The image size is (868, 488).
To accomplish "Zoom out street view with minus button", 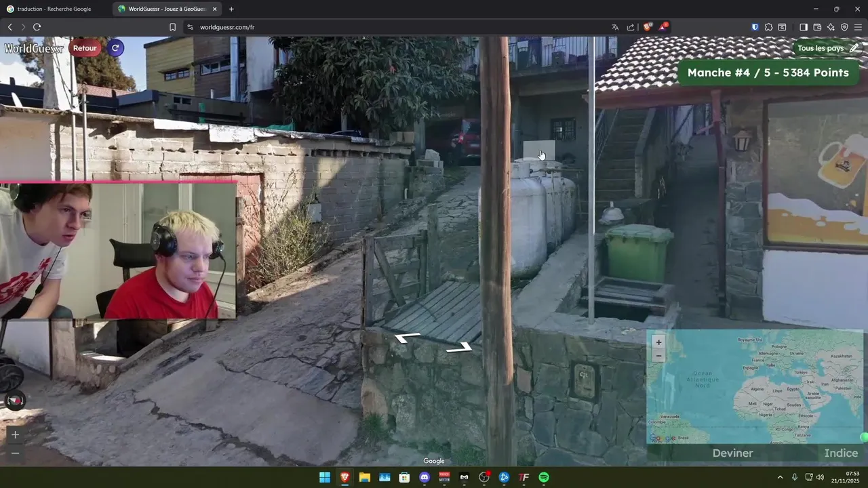I will pos(15,453).
